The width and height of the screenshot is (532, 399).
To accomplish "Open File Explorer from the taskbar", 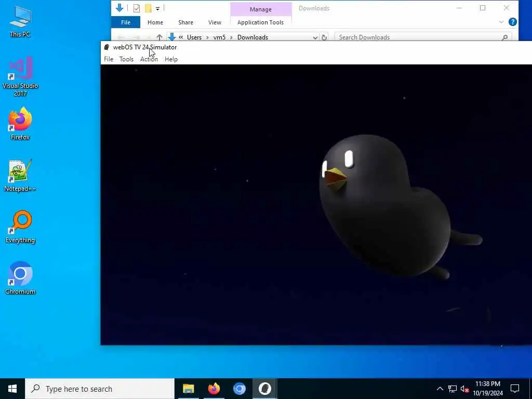I will 188,389.
